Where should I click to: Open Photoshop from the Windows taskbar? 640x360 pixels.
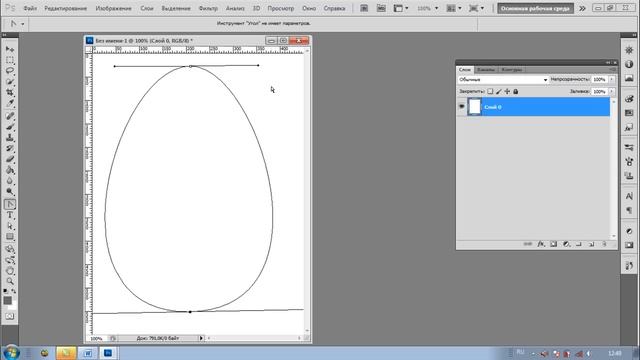tap(108, 353)
